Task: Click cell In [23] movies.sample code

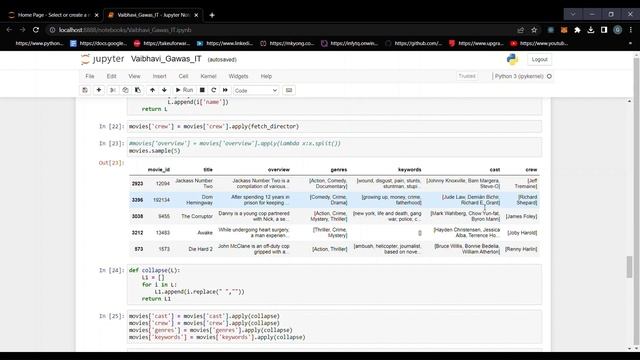Action: 334,147
